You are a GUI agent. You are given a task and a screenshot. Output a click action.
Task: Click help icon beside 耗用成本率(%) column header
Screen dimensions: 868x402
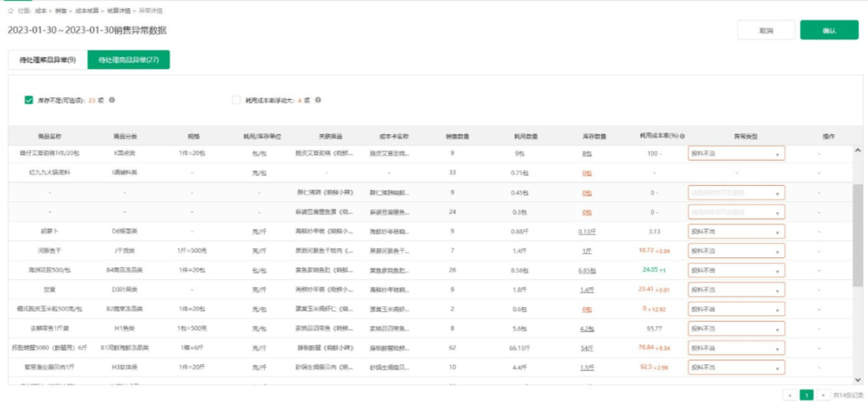(x=682, y=137)
